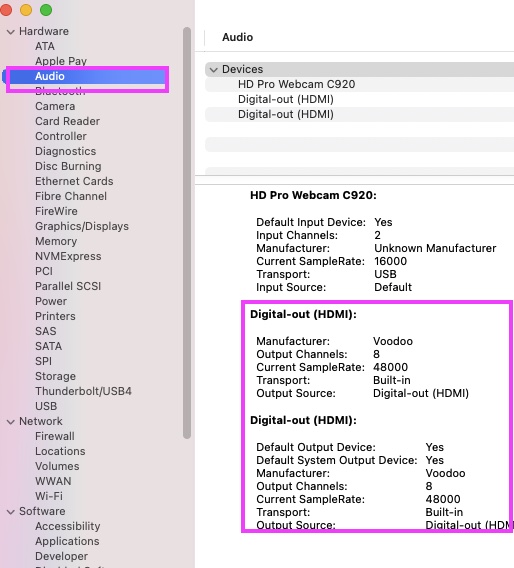Open Wi-Fi information
The height and width of the screenshot is (568, 514).
[x=49, y=496]
